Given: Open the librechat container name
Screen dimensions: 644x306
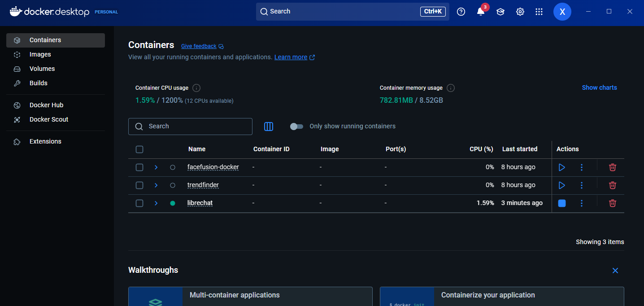Looking at the screenshot, I should point(200,203).
